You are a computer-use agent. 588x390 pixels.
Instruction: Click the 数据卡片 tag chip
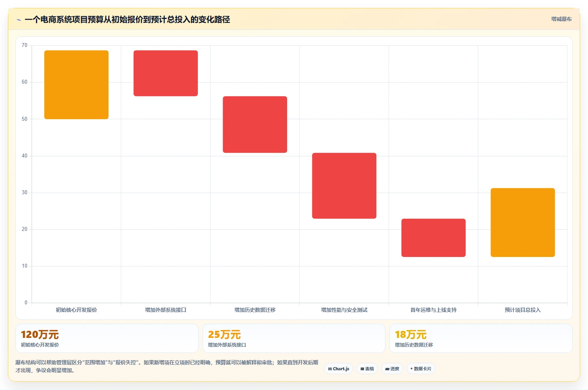coord(421,369)
